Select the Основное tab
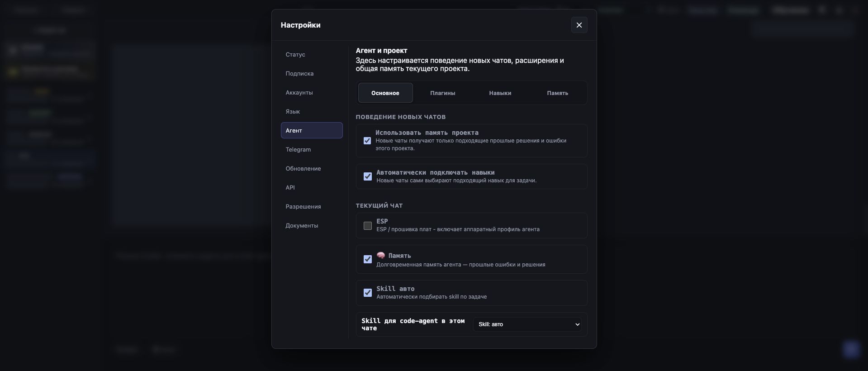Screen dimensions: 868x371 [385, 93]
